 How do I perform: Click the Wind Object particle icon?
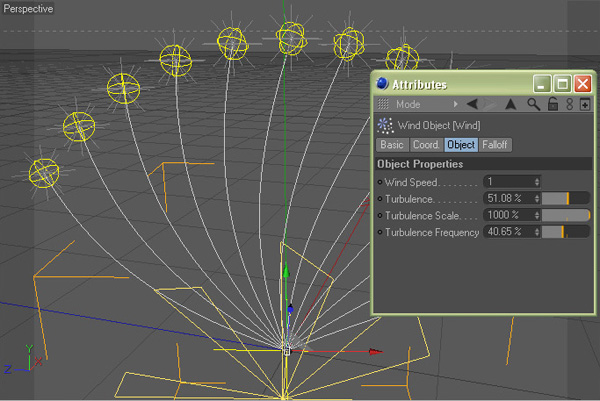(x=385, y=126)
